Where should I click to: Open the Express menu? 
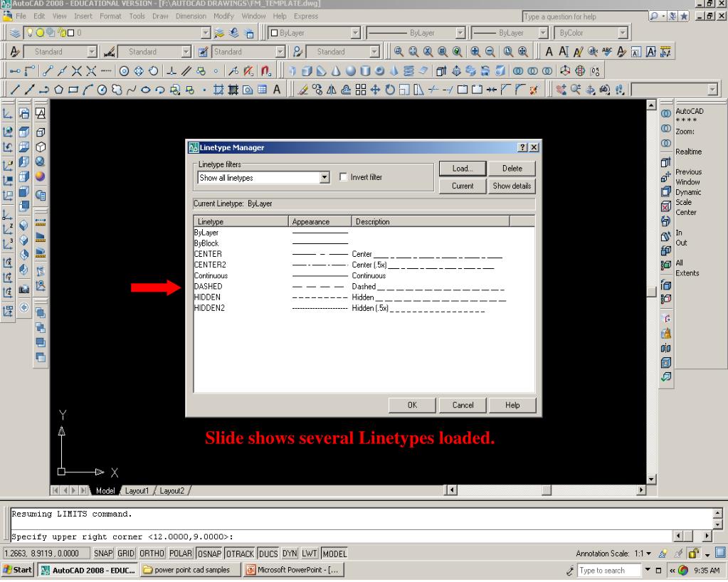pyautogui.click(x=306, y=16)
